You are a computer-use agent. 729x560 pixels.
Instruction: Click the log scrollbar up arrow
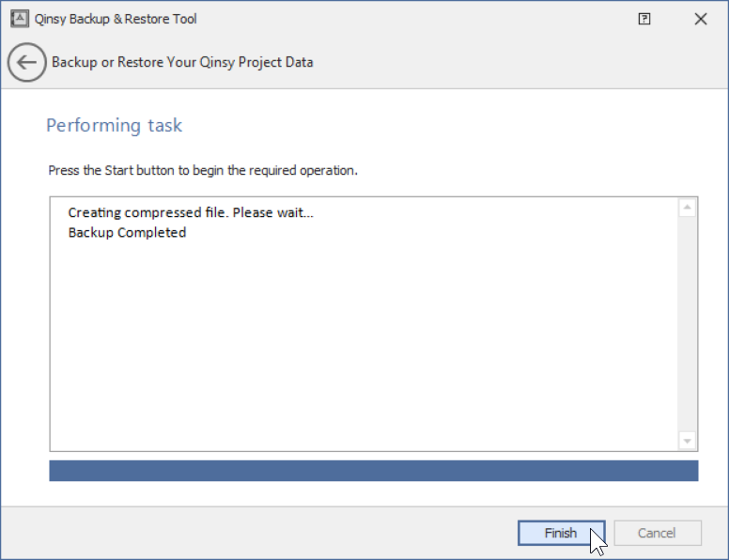(687, 208)
